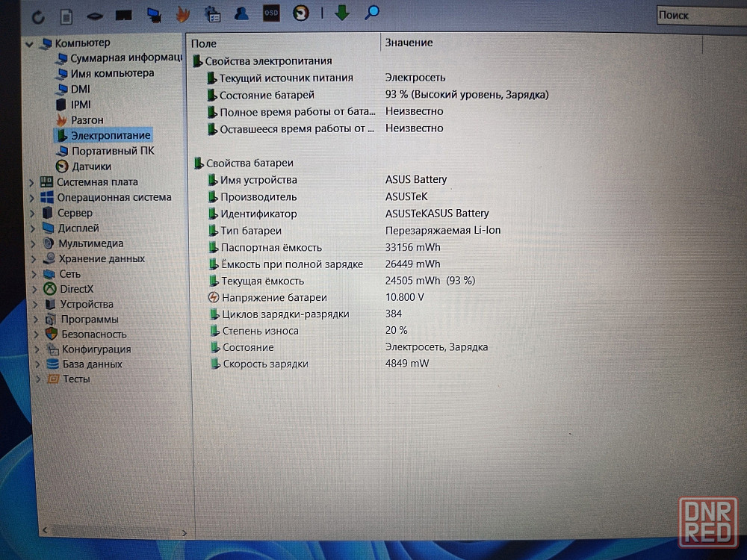Click the magnifier search icon in toolbar

pos(372,13)
